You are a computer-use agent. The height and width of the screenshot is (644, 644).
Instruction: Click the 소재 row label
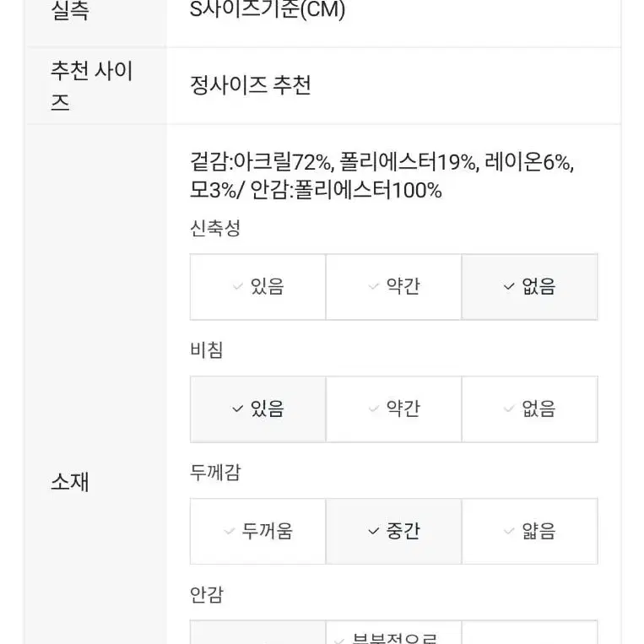(x=69, y=481)
